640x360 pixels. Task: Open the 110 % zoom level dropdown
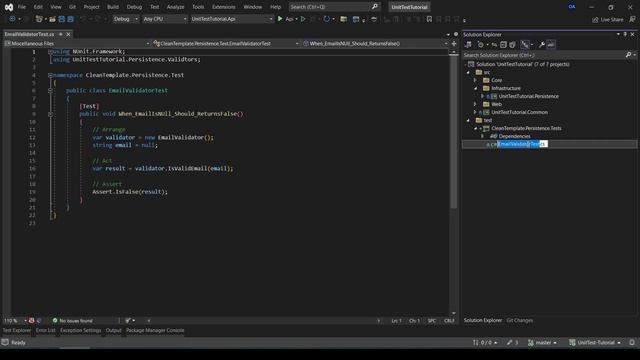pos(15,320)
